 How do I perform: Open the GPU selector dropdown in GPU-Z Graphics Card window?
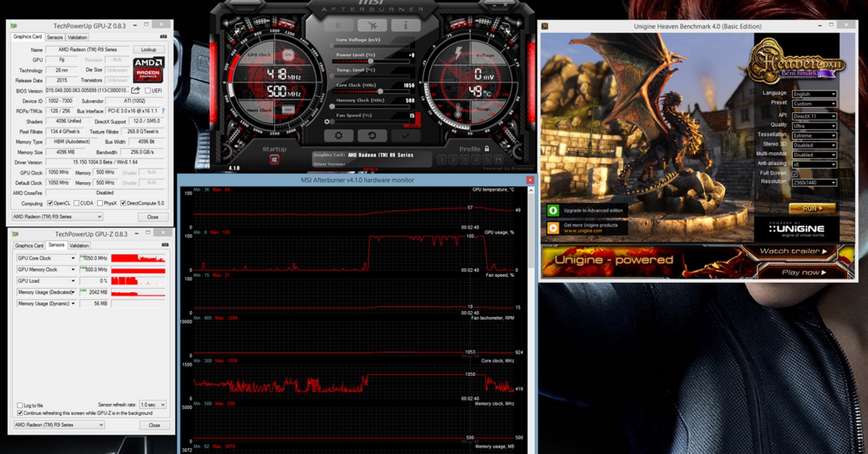point(57,216)
